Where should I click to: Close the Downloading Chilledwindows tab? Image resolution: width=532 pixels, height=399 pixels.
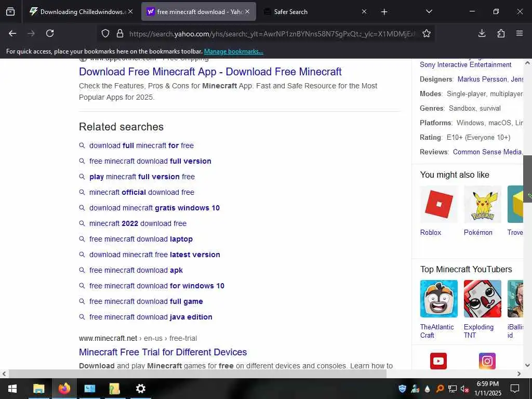pyautogui.click(x=130, y=12)
